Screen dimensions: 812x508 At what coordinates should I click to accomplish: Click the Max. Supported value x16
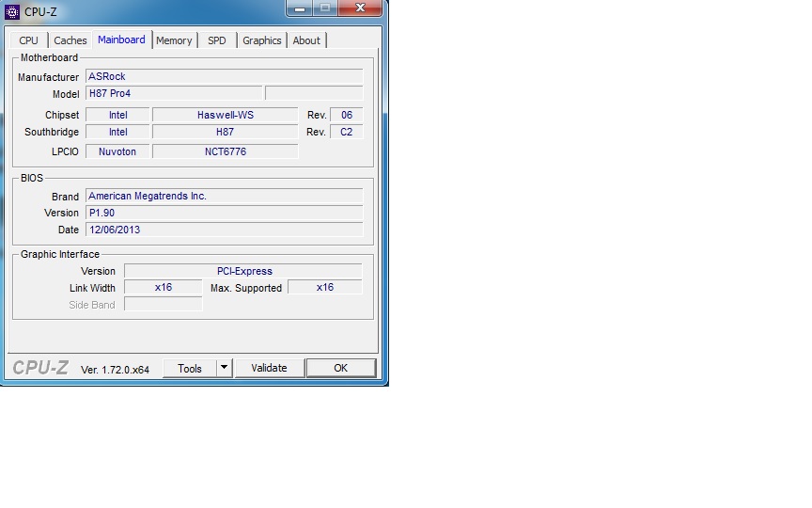pyautogui.click(x=325, y=288)
